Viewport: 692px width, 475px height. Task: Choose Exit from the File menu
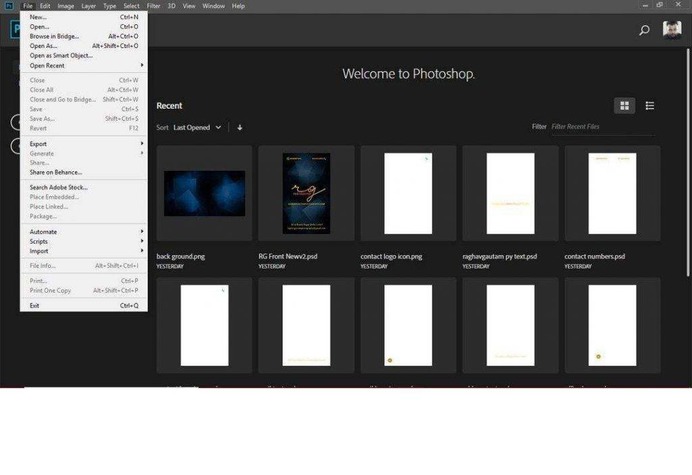coord(84,305)
